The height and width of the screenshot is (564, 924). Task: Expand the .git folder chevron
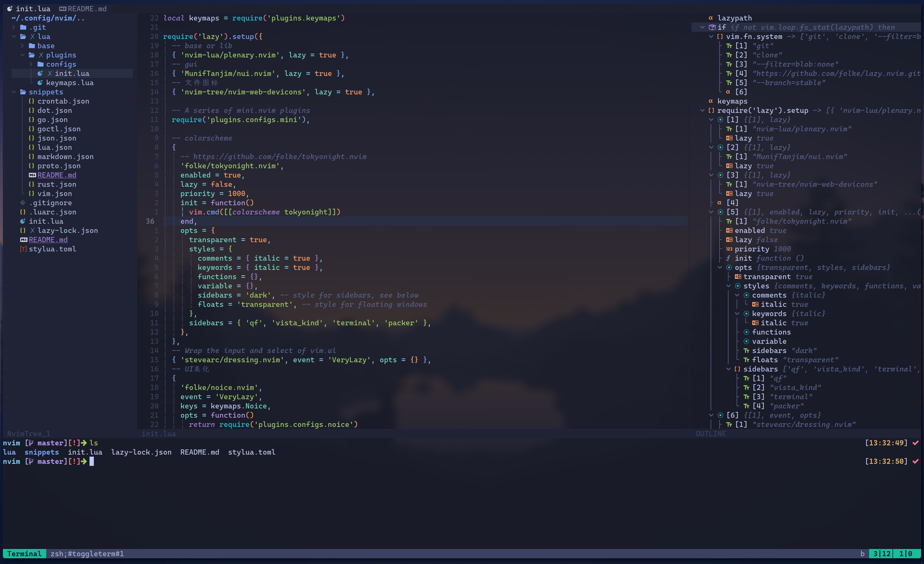tap(14, 27)
